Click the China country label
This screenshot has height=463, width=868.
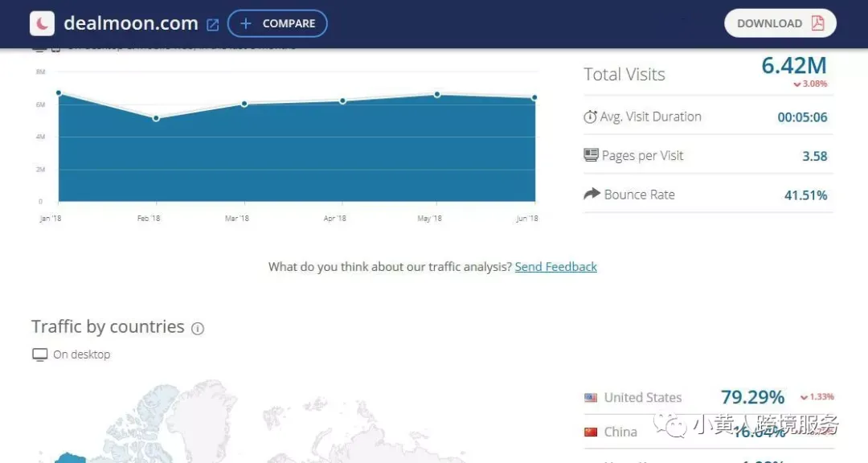coord(620,432)
